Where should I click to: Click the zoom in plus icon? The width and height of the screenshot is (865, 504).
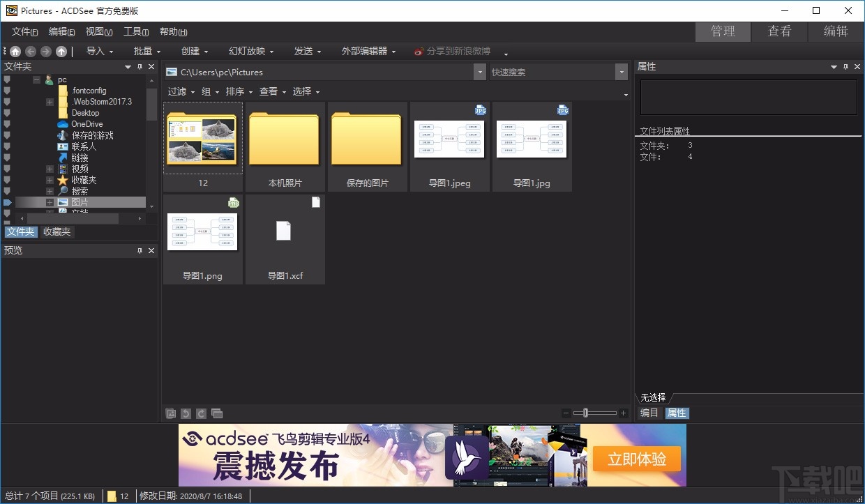point(622,413)
